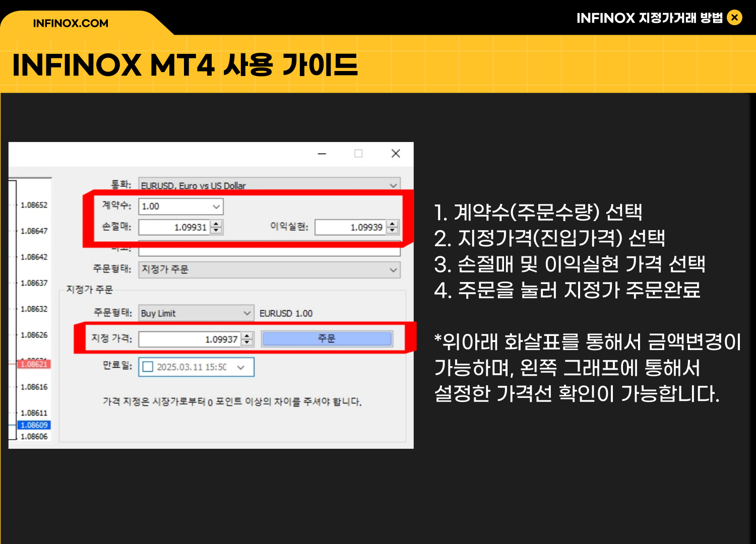Click the 1.08642 price label on the chart axis

[34, 257]
